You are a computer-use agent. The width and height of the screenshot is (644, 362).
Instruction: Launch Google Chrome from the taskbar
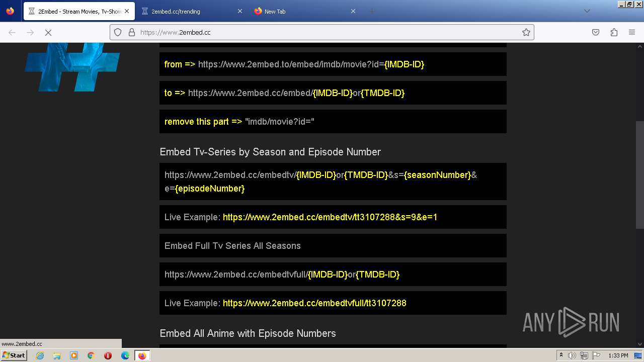pyautogui.click(x=91, y=355)
